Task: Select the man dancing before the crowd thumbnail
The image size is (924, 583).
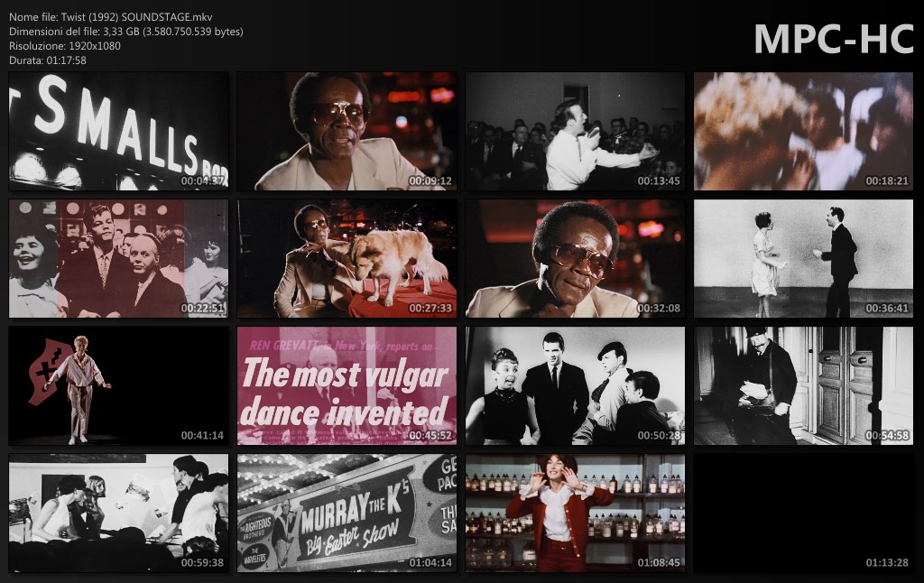Action: point(576,132)
